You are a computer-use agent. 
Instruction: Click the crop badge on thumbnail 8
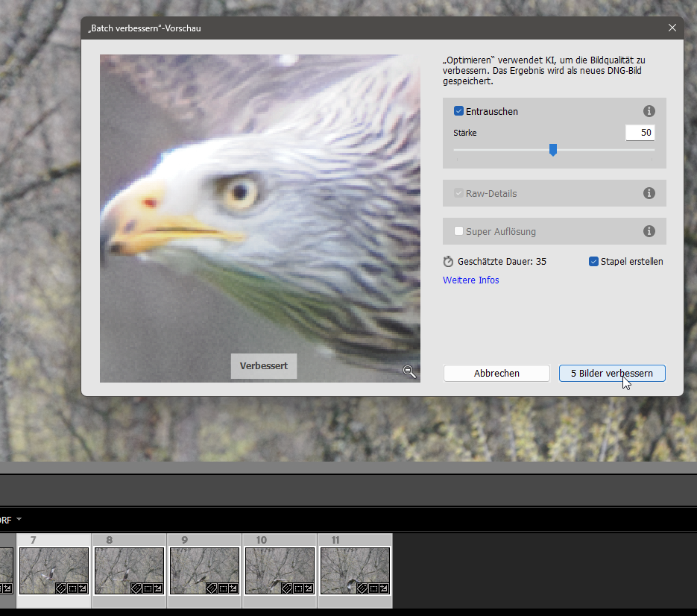point(148,588)
